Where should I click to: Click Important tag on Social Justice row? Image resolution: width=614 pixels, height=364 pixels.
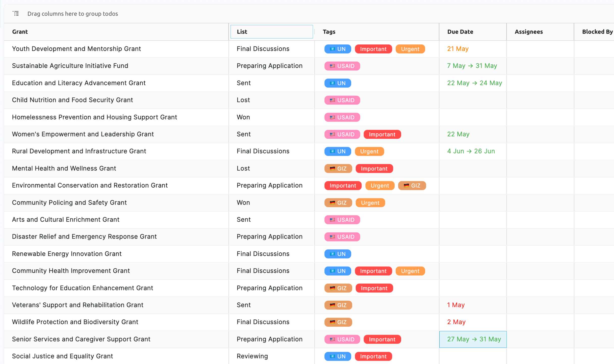[x=373, y=356]
